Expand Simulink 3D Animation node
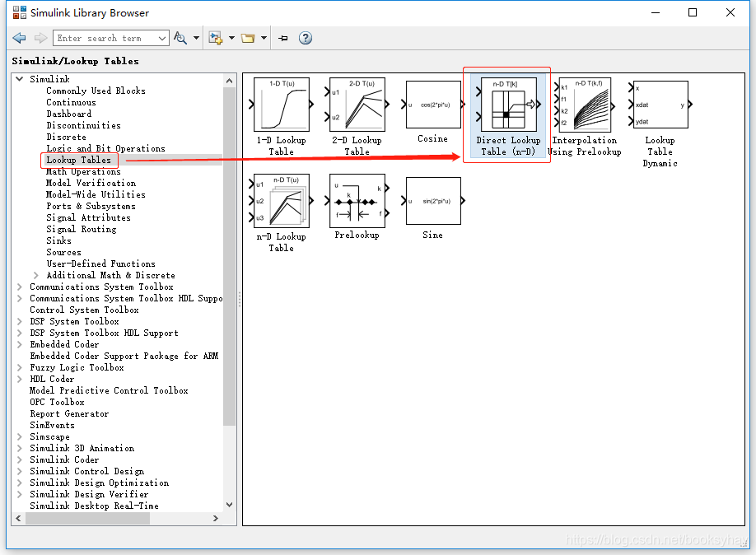Screen dimensions: 756x555 point(19,448)
